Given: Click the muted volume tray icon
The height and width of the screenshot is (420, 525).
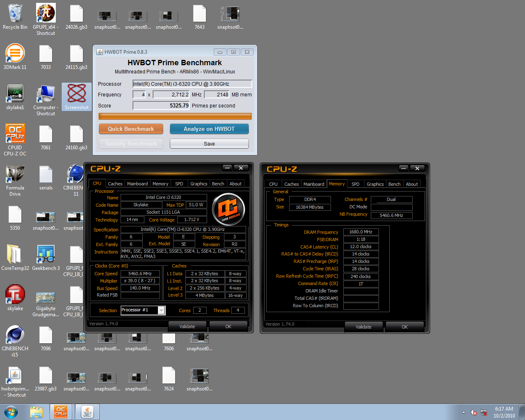Looking at the screenshot, I should point(473,412).
